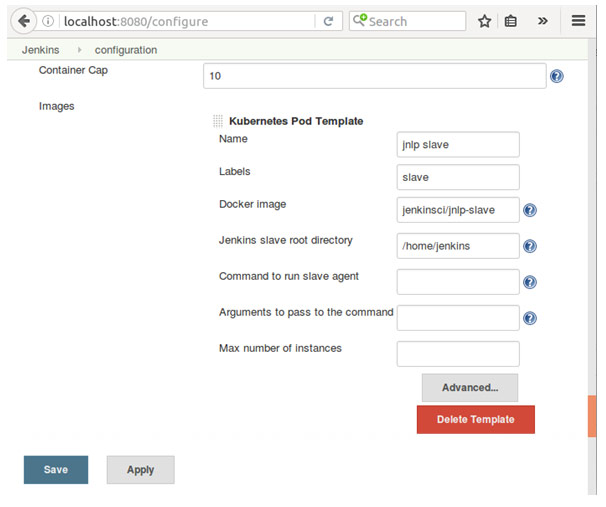Open configuration breadcrumb link
The height and width of the screenshot is (507, 606).
(126, 50)
